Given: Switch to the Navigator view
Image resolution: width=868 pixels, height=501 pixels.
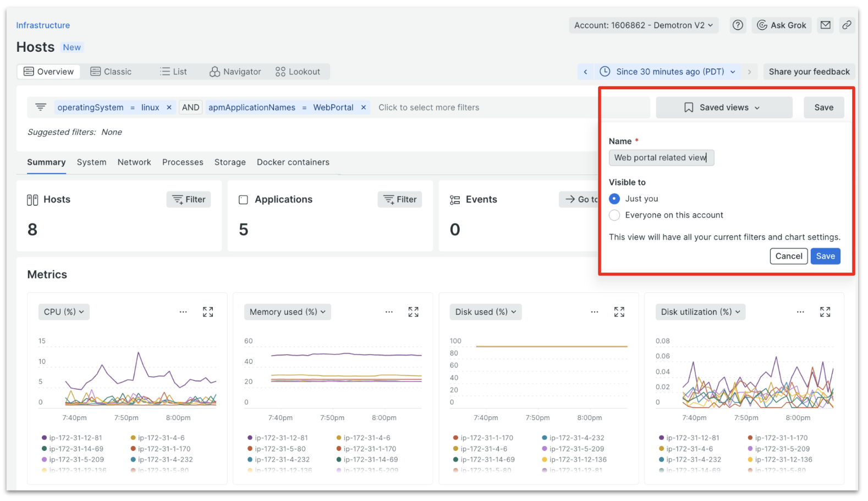Looking at the screenshot, I should pos(235,72).
